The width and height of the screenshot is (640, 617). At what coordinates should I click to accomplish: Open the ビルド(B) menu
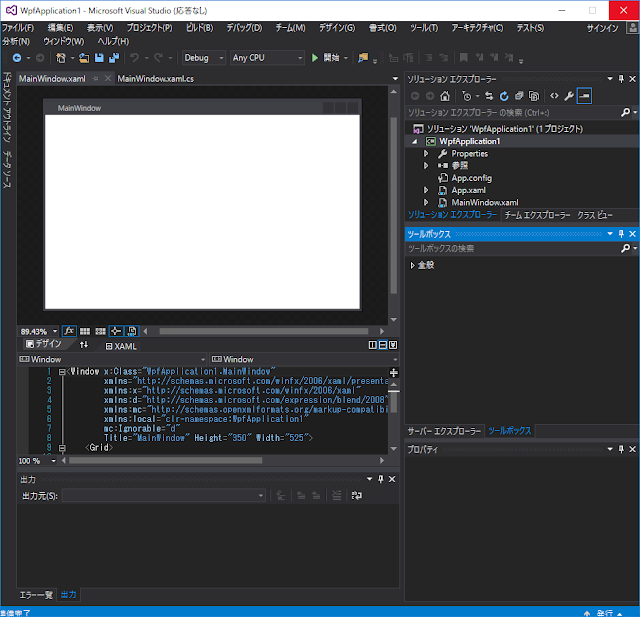200,28
